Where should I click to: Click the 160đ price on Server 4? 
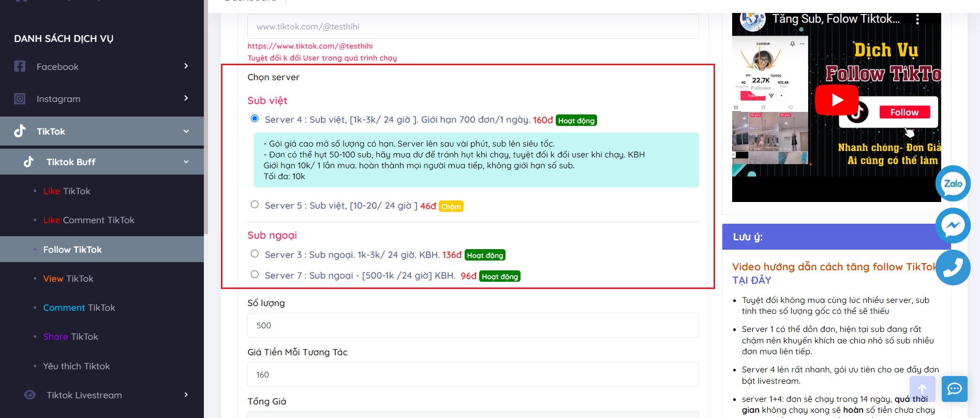tap(543, 120)
